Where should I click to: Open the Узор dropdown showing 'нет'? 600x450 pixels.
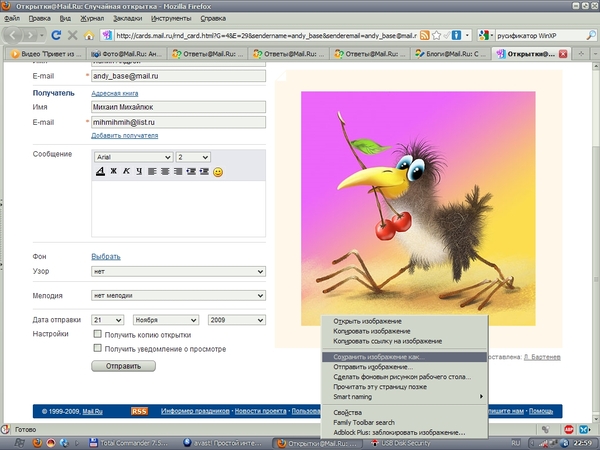[x=178, y=271]
